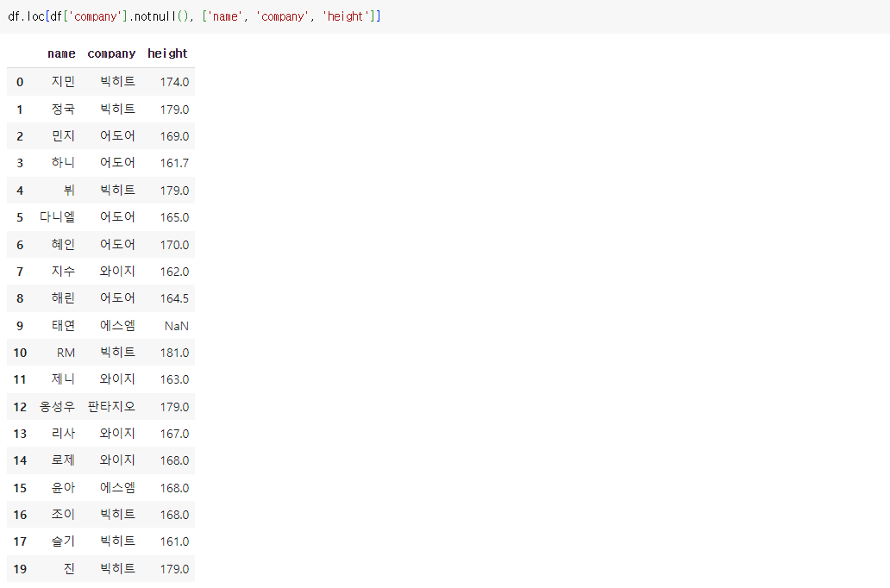
Task: Click the name cell 태연
Action: (x=63, y=326)
